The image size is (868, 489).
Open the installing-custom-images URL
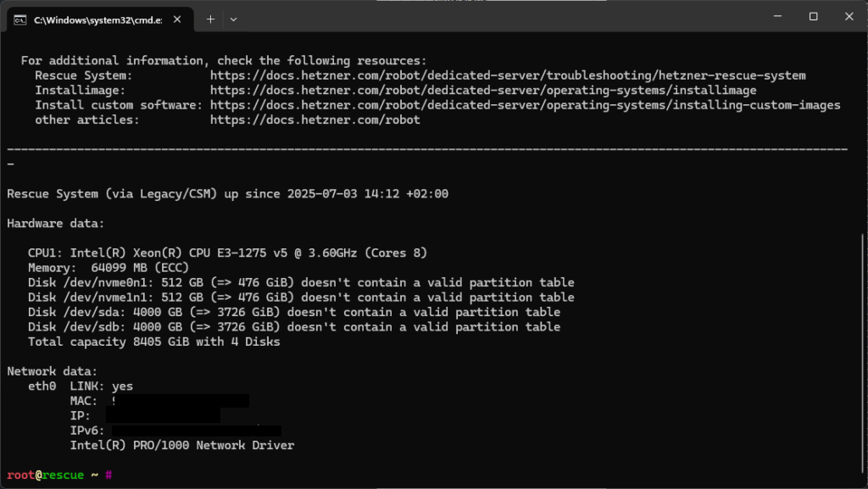point(525,105)
